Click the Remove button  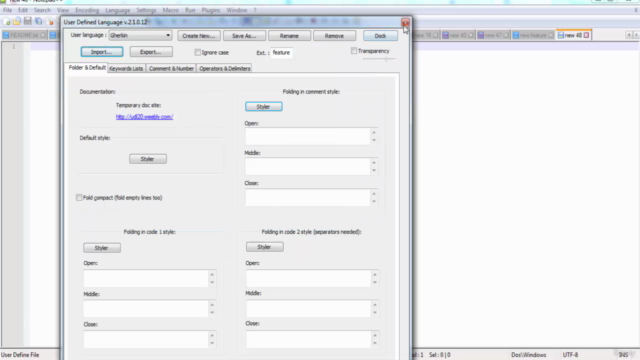[334, 36]
